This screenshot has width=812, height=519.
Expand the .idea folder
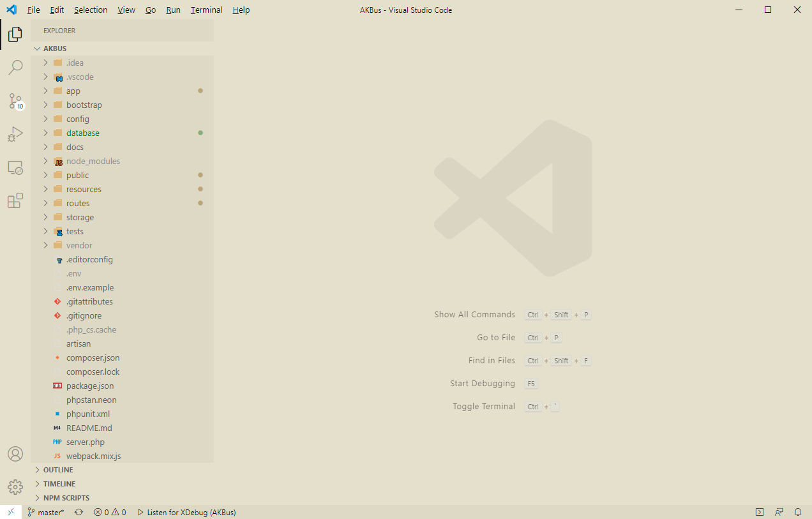(123, 63)
